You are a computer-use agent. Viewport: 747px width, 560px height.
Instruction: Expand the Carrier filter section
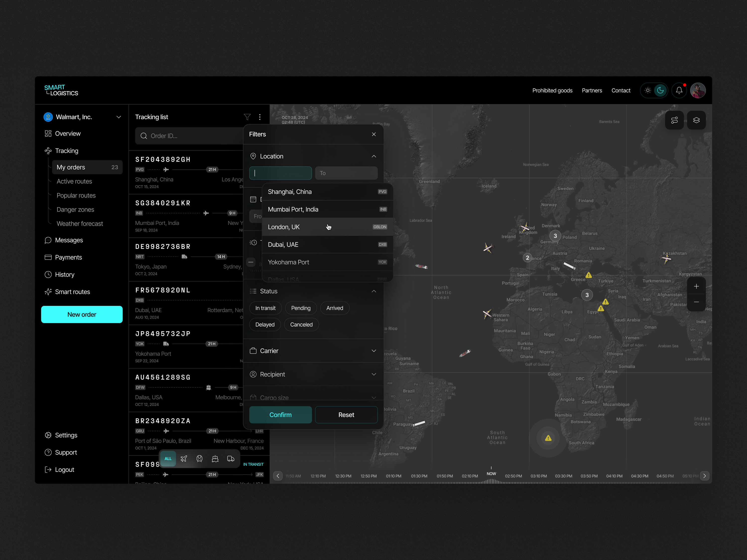pos(374,351)
